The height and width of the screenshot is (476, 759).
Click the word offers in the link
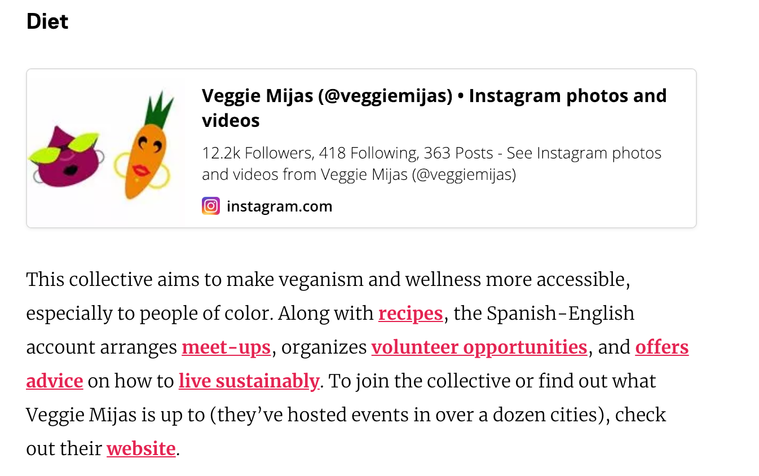point(662,347)
